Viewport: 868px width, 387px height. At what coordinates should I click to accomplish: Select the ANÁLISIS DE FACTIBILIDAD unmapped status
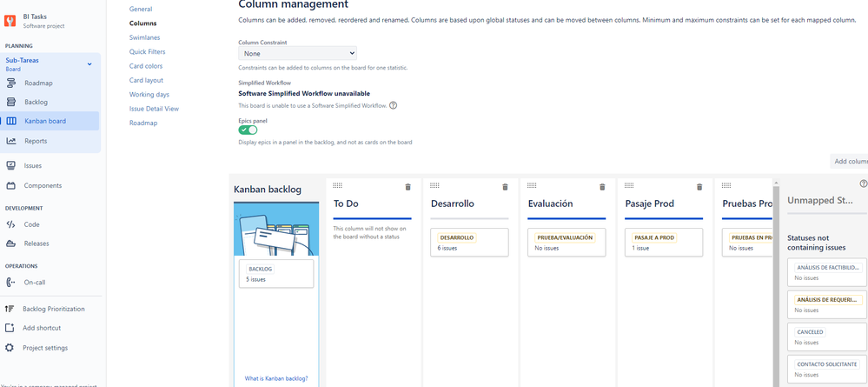pyautogui.click(x=827, y=271)
